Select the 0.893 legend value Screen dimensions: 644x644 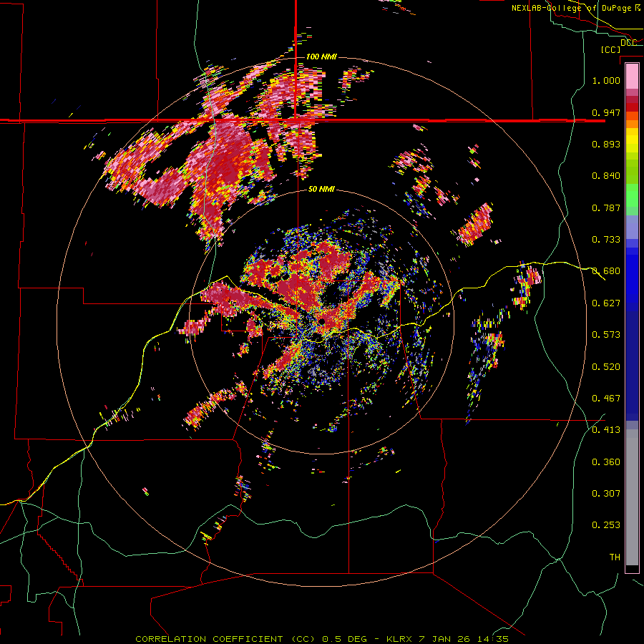[x=606, y=144]
